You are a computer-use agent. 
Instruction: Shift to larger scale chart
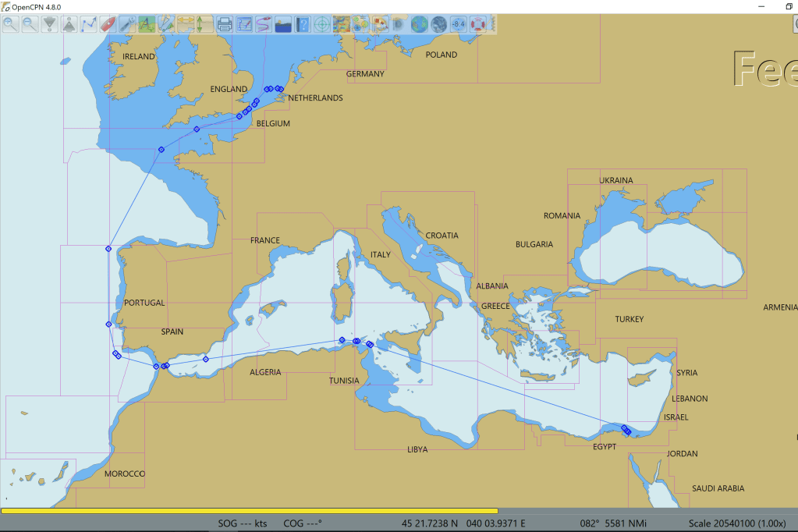(49, 24)
